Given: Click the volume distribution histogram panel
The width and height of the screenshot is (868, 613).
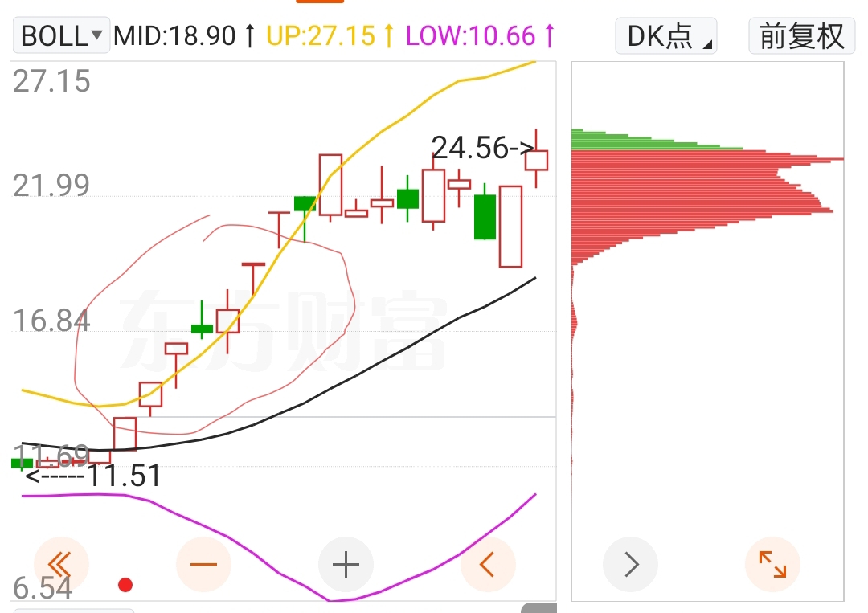Looking at the screenshot, I should click(x=707, y=331).
